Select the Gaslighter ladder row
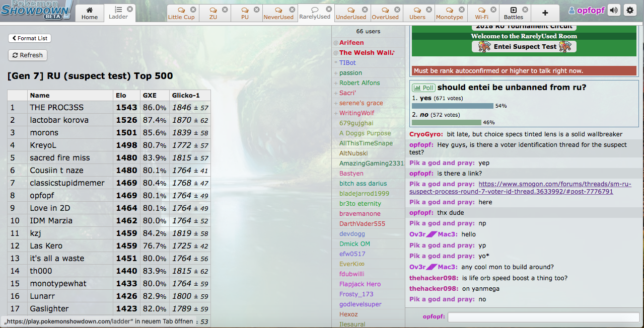 [x=109, y=309]
